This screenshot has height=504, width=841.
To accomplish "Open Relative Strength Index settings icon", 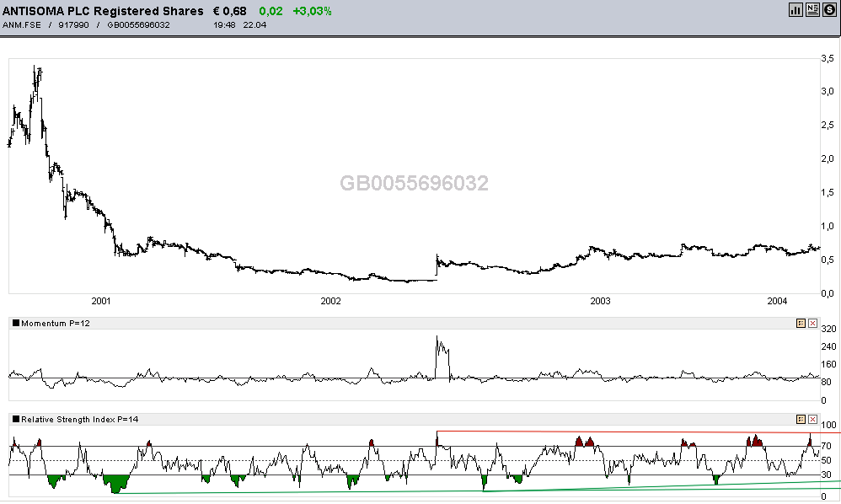I will (x=801, y=419).
